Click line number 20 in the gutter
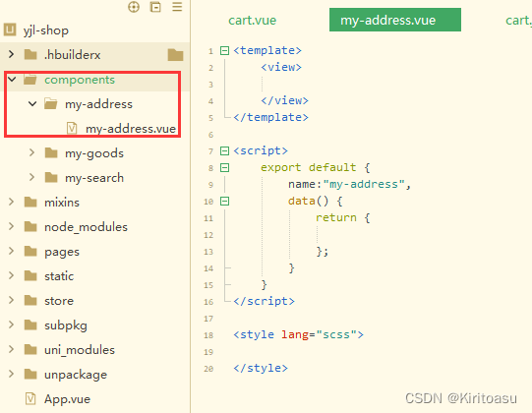 click(x=208, y=369)
